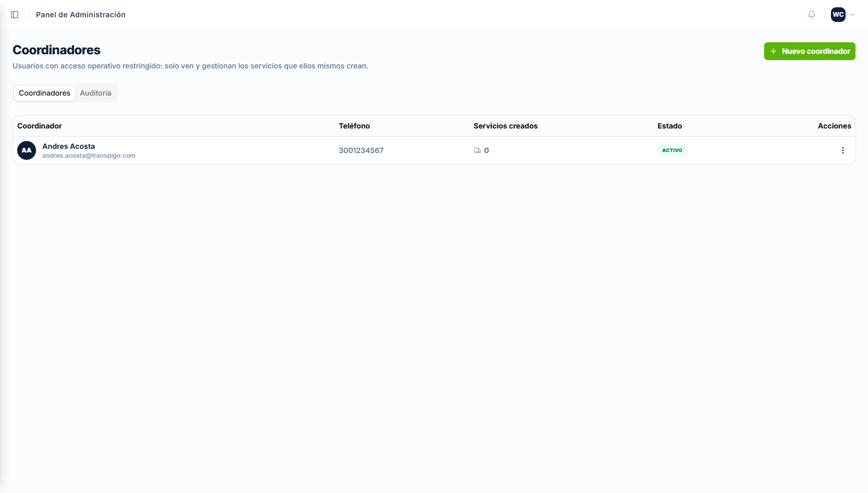The width and height of the screenshot is (868, 493).
Task: Click the Panel de Administración title
Action: pyautogui.click(x=81, y=15)
